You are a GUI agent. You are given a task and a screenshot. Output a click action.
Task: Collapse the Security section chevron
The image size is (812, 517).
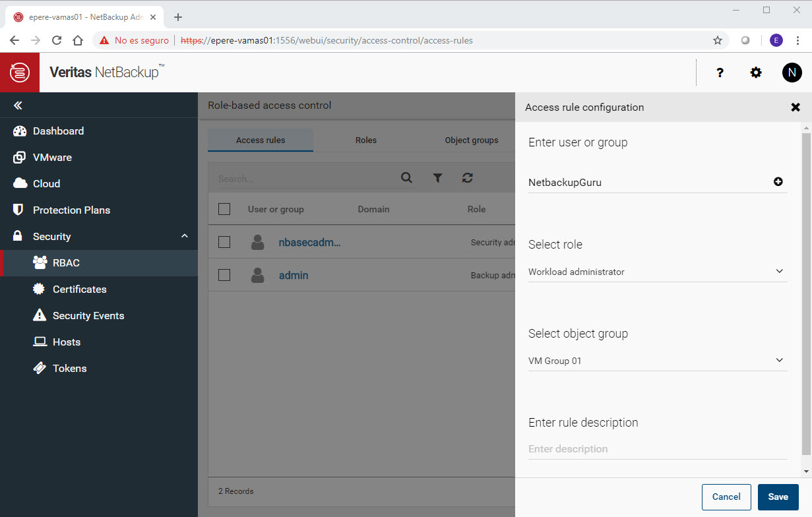[x=185, y=236]
